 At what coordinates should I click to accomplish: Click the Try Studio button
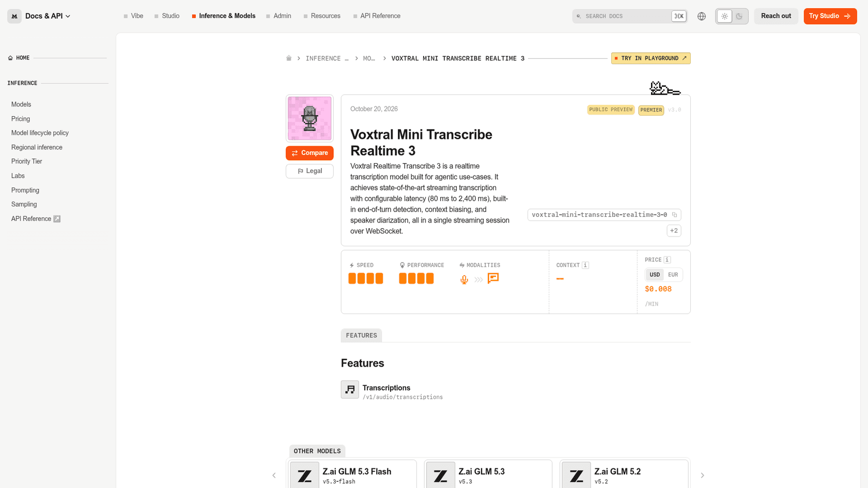point(830,16)
